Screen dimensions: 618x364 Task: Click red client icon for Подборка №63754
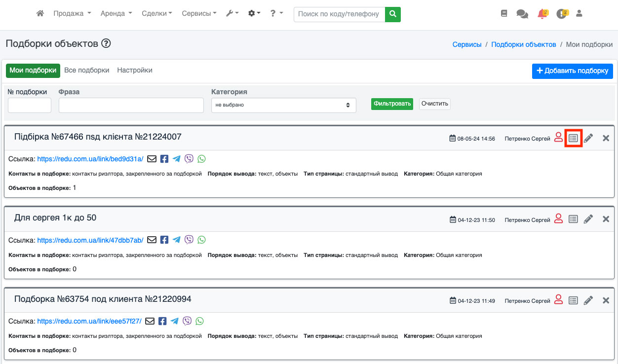[558, 300]
